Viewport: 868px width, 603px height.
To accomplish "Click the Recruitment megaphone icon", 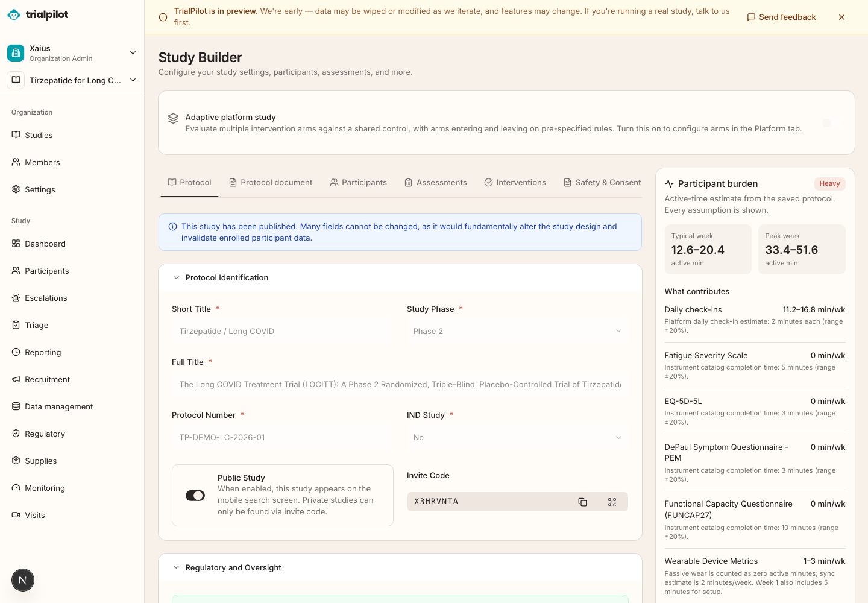I will click(x=16, y=379).
